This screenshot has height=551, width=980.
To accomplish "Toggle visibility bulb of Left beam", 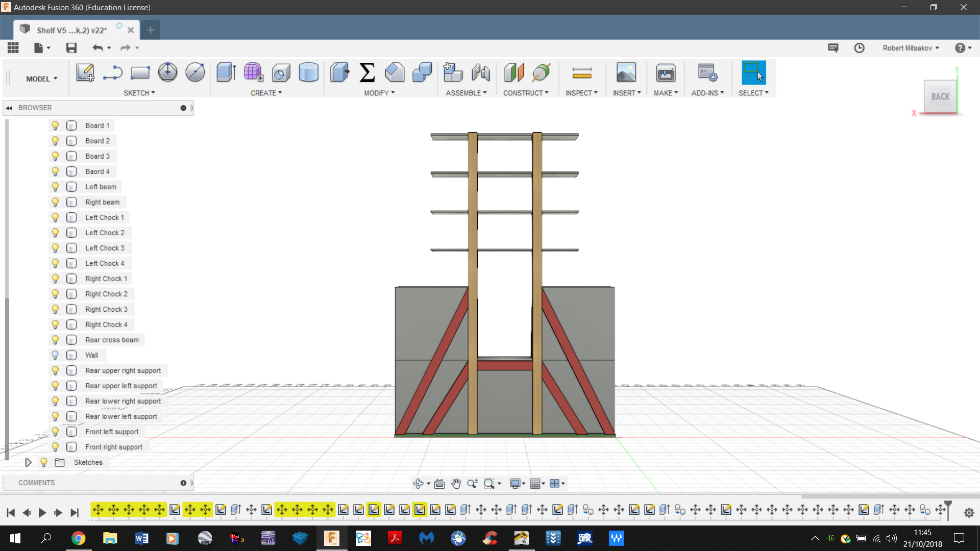I will click(x=55, y=187).
